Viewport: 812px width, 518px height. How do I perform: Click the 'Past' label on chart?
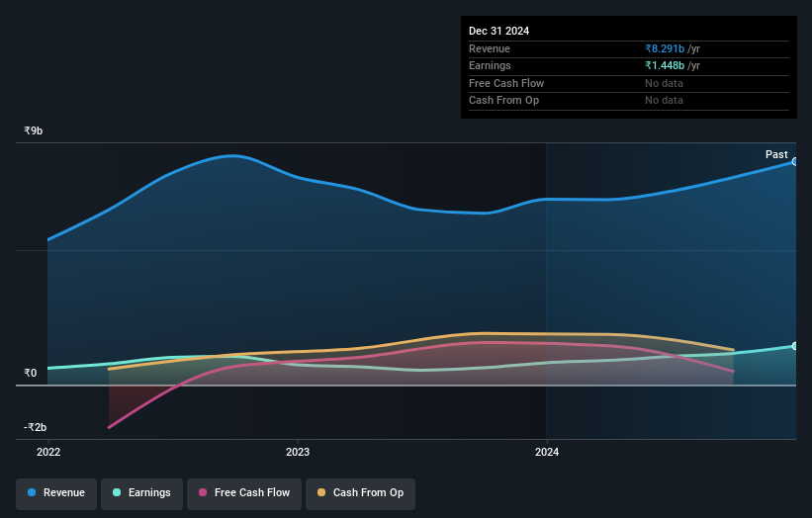pyautogui.click(x=776, y=155)
